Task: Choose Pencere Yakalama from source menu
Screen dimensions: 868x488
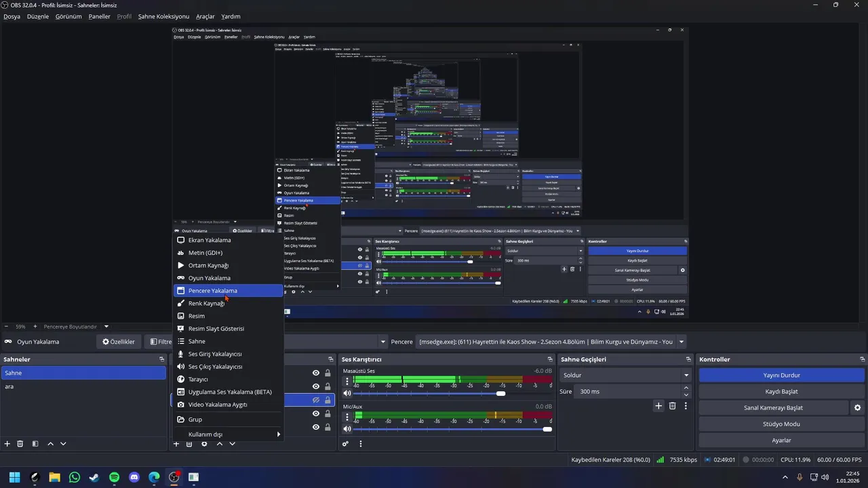Action: point(228,291)
